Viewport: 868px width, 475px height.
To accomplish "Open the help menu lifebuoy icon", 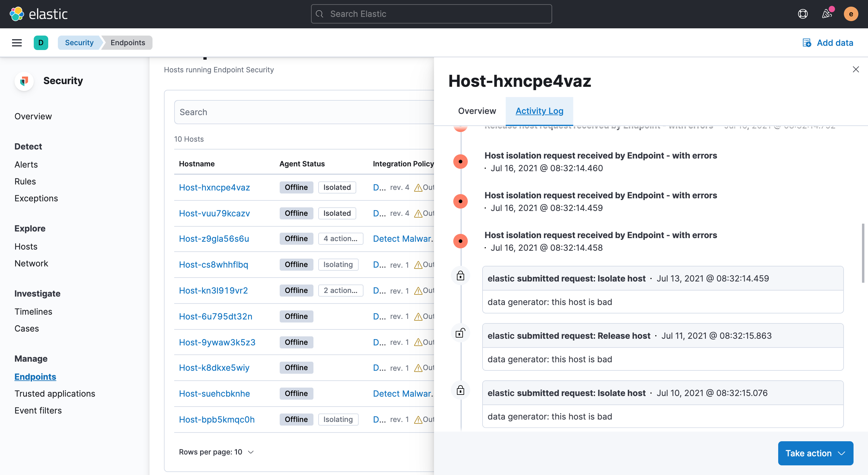I will point(803,14).
